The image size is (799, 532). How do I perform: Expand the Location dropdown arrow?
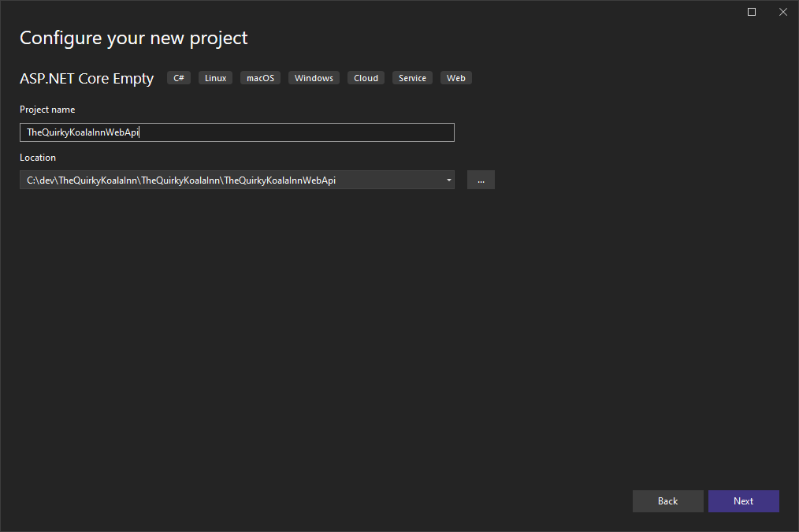[x=449, y=180]
